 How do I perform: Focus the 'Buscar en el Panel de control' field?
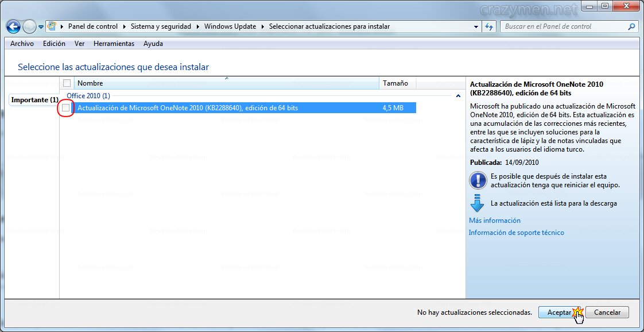coord(569,26)
